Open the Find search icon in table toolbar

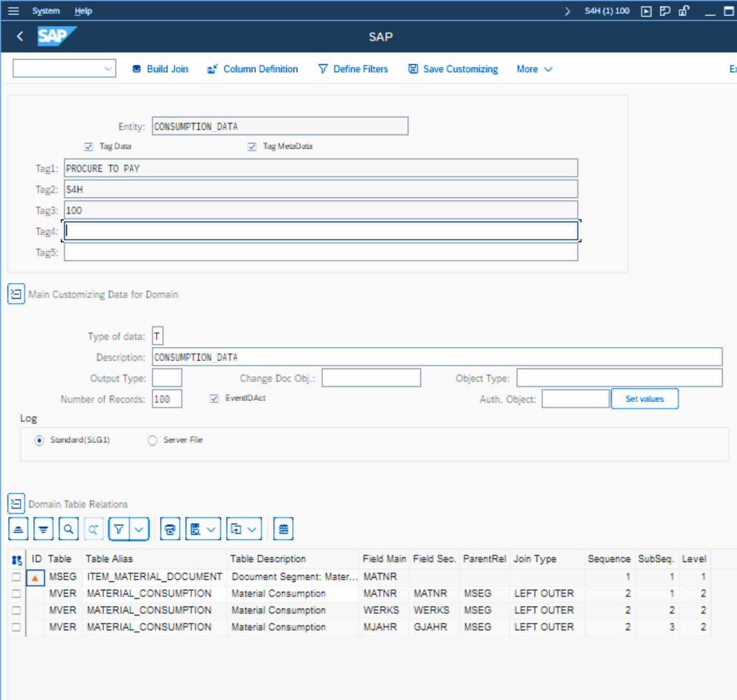pyautogui.click(x=69, y=529)
